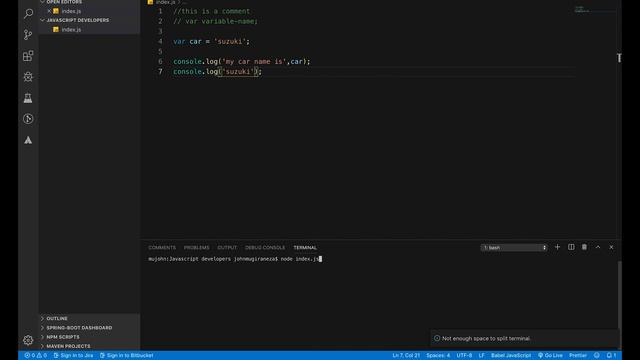The height and width of the screenshot is (360, 640).
Task: Collapse the JAVASCRIPT DEVELOPERS folder section
Action: pos(78,20)
